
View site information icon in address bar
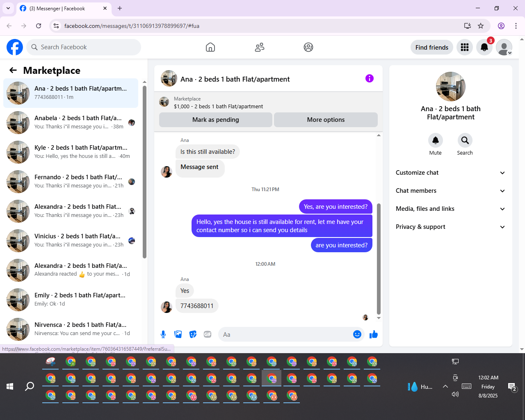57,26
